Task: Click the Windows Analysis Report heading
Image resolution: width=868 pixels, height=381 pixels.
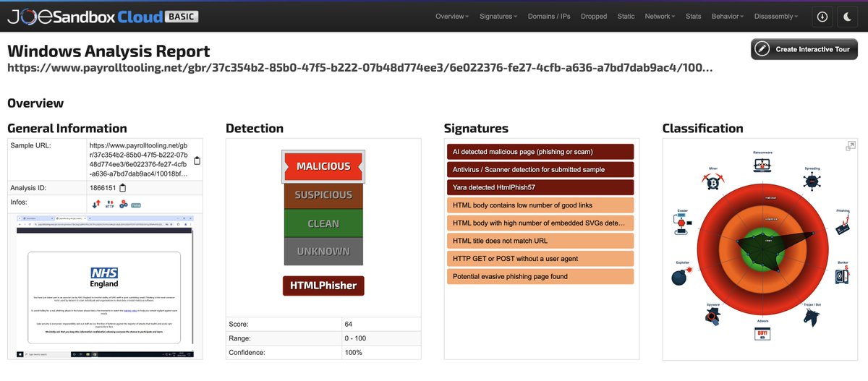Action: click(109, 51)
